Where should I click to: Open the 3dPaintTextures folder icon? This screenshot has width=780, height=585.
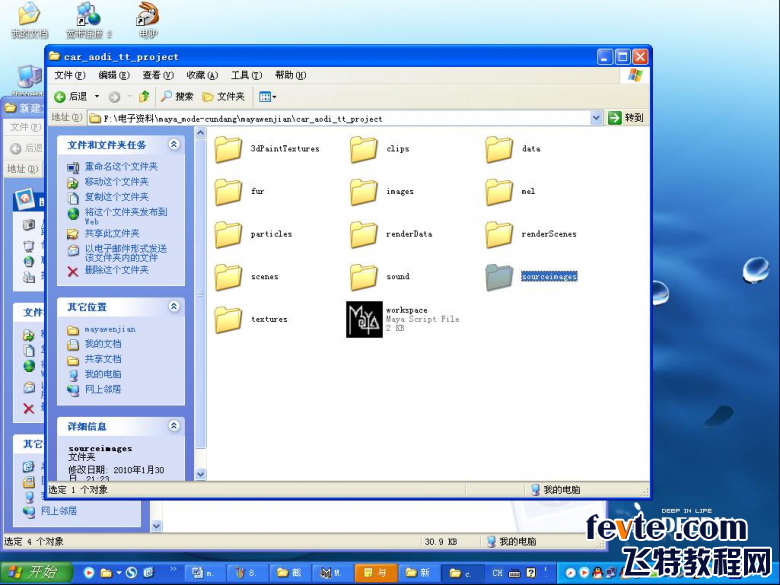pos(228,149)
